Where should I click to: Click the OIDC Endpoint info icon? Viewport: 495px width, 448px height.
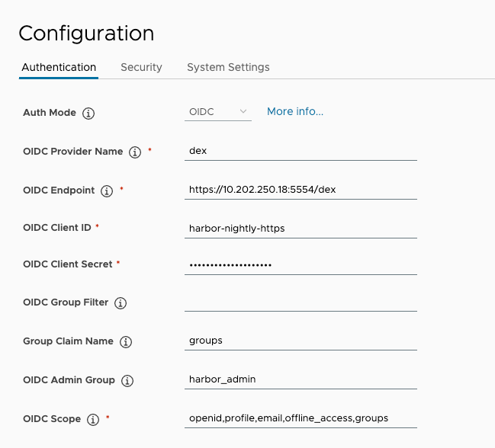[x=107, y=191]
